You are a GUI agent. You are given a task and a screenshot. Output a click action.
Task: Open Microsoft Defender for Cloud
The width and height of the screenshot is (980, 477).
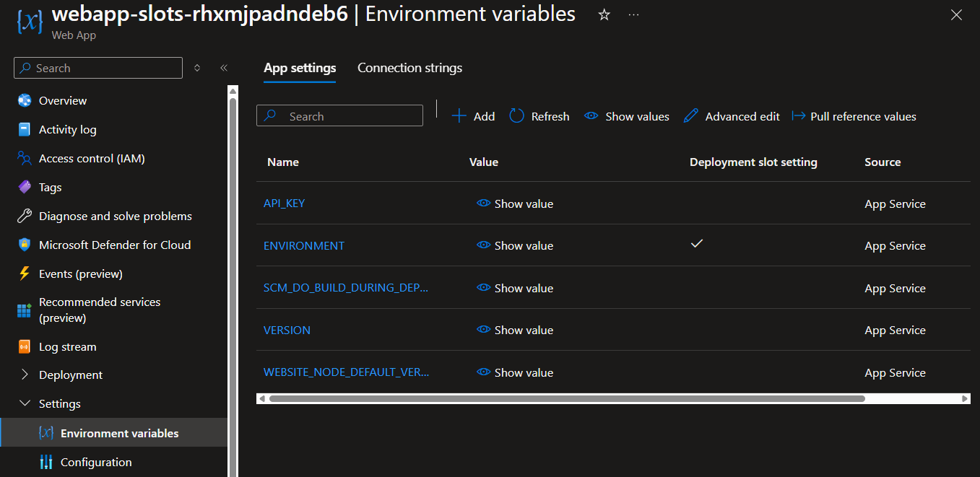[x=114, y=245]
